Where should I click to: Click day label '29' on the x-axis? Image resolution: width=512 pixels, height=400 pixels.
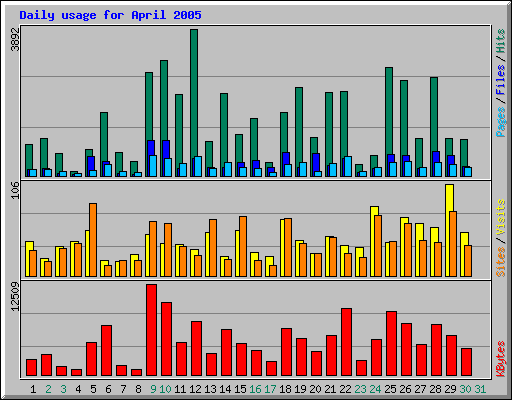point(450,389)
